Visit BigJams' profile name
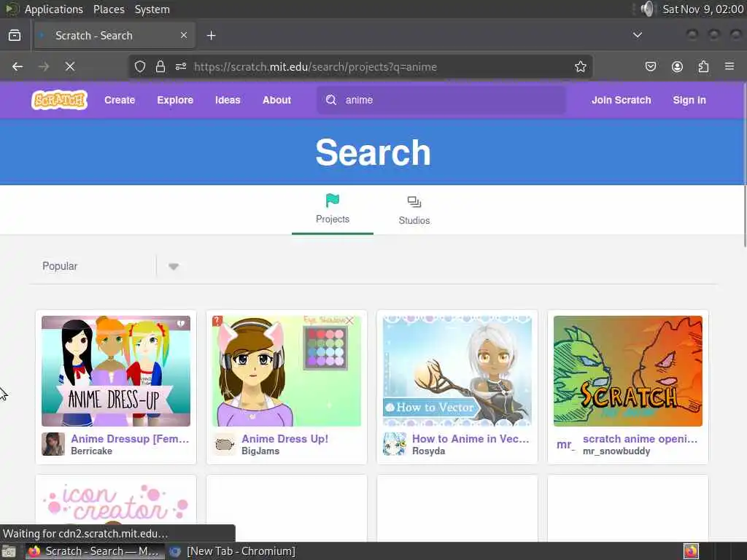The width and height of the screenshot is (747, 560). tap(260, 451)
